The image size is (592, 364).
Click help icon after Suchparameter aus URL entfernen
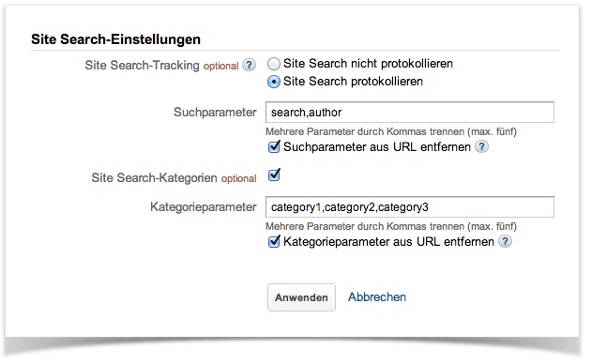pos(481,146)
